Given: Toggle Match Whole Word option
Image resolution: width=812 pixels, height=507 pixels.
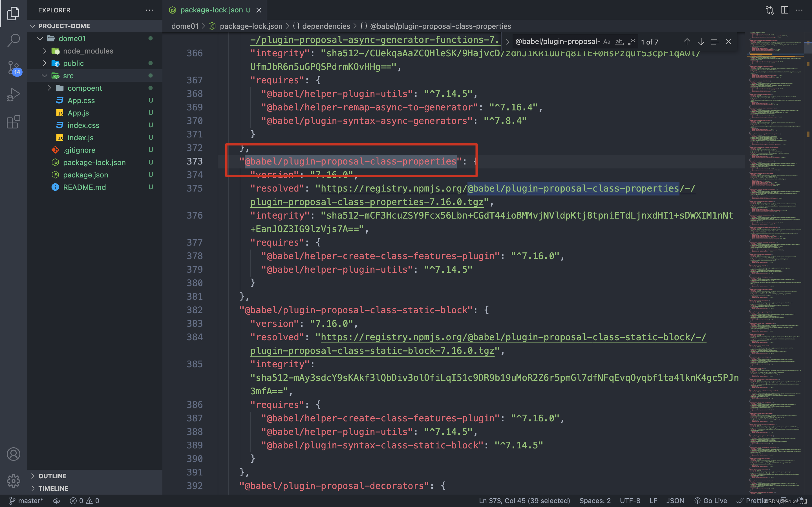Looking at the screenshot, I should point(619,42).
